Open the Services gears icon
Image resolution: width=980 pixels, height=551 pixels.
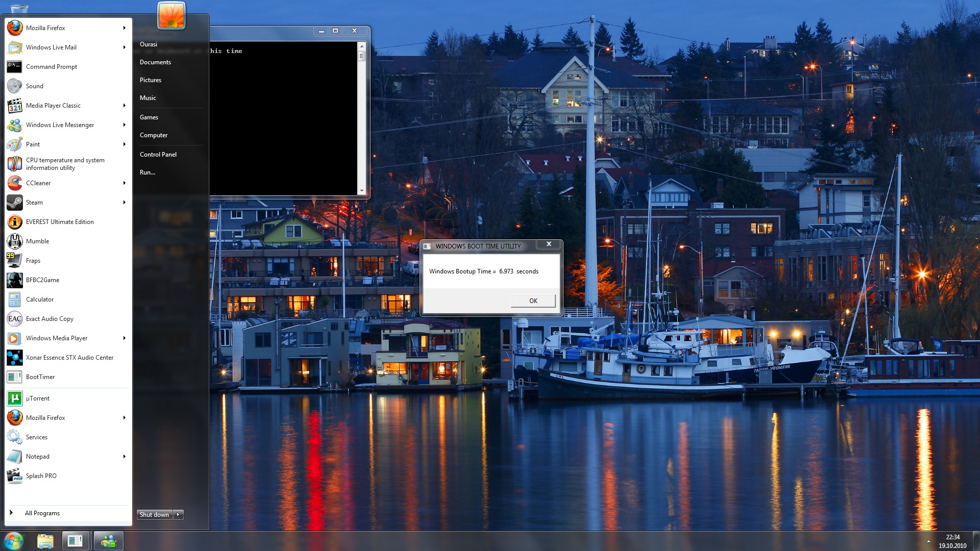point(15,437)
